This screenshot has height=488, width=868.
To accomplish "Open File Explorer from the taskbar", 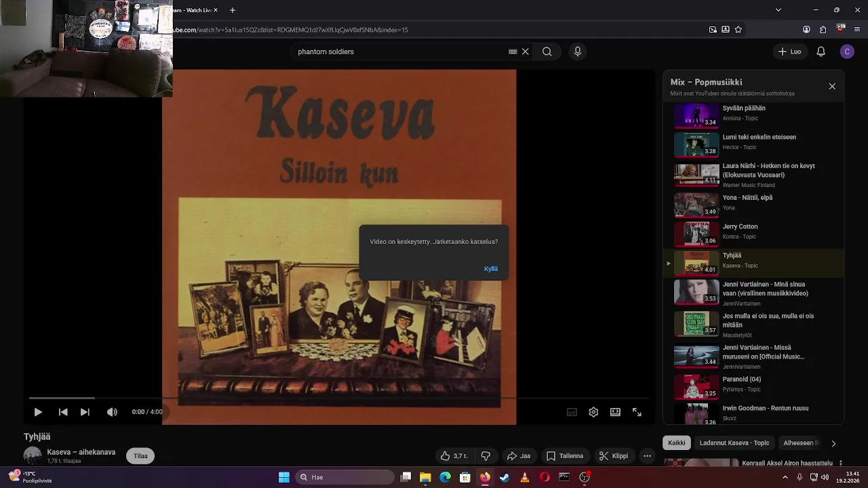I will (425, 477).
